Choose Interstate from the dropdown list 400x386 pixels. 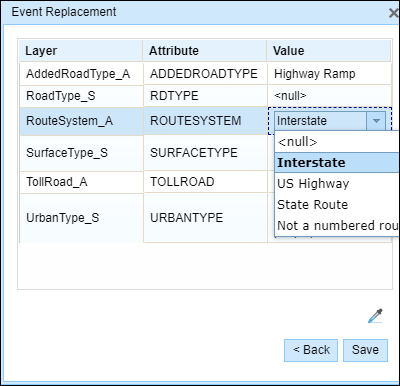click(x=337, y=163)
